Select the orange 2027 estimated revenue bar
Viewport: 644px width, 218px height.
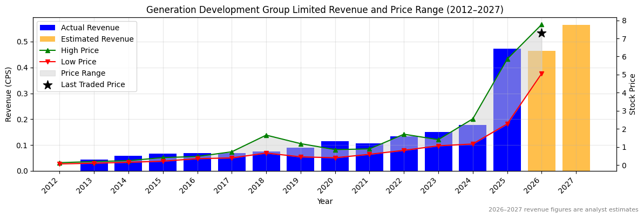576,97
